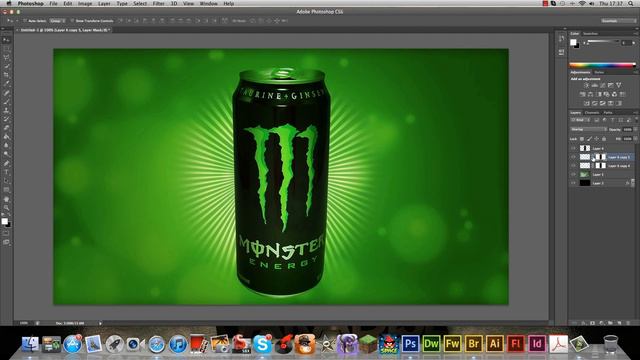Image resolution: width=640 pixels, height=360 pixels.
Task: Select the Hand tool
Action: (7, 199)
